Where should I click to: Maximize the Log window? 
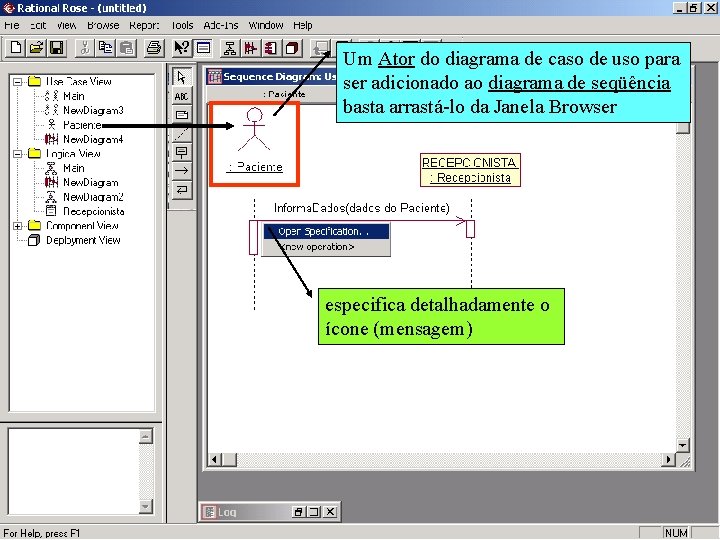[x=314, y=512]
